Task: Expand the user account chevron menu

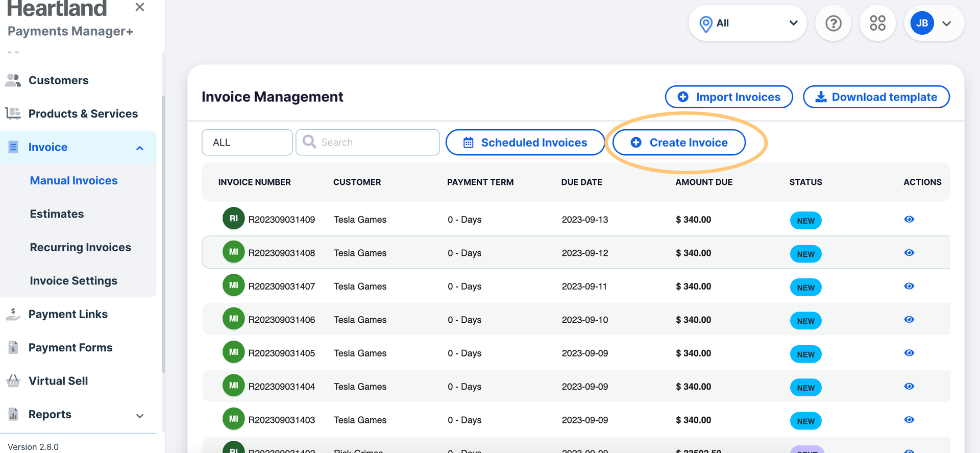Action: (946, 23)
